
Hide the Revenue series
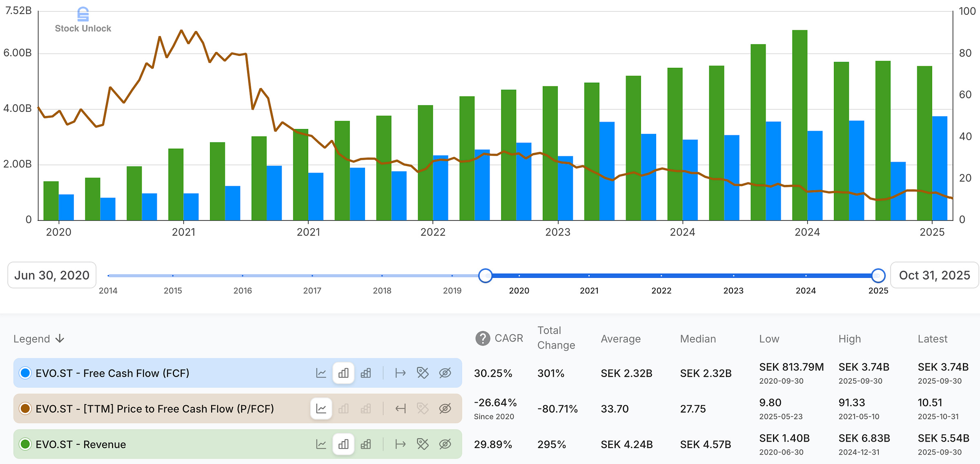pyautogui.click(x=445, y=444)
